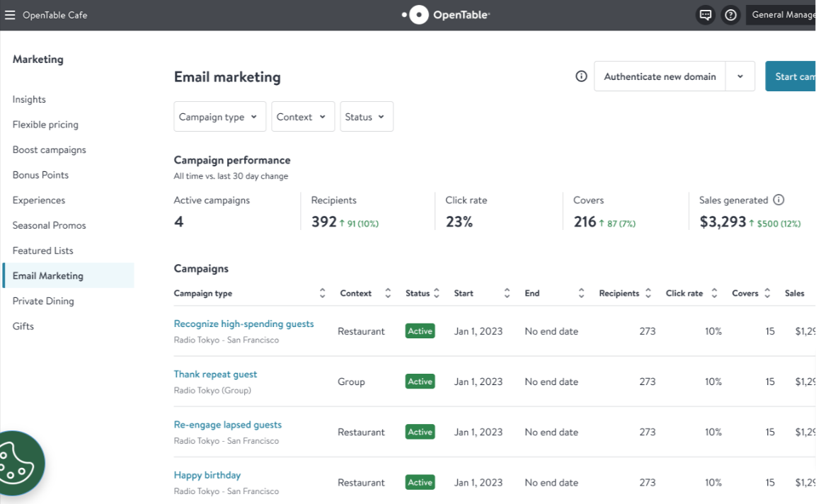Screen dimensions: 816x504
Task: Open the chat messages icon
Action: (705, 15)
